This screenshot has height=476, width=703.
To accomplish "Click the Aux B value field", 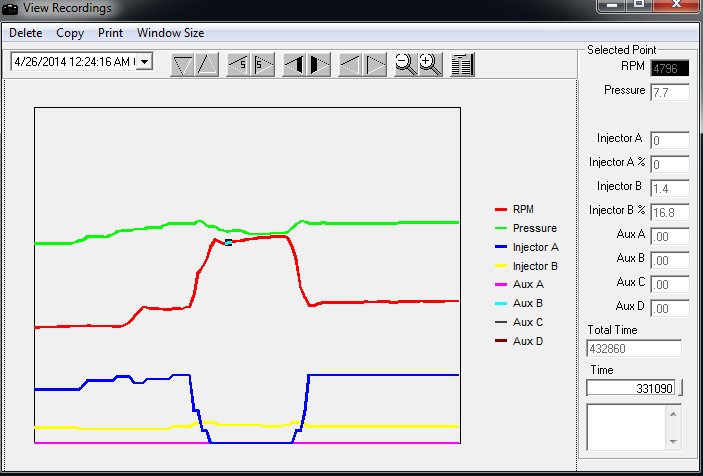I will 670,260.
